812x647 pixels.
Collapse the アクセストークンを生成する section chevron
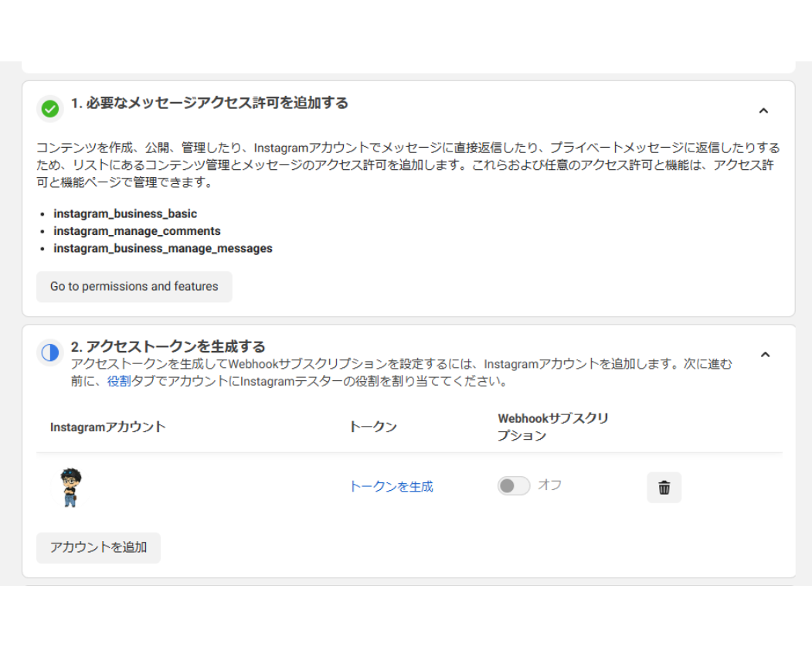765,355
